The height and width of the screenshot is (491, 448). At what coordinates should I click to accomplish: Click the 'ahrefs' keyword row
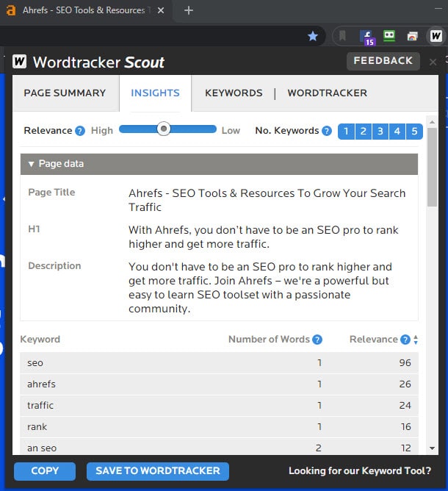click(219, 384)
